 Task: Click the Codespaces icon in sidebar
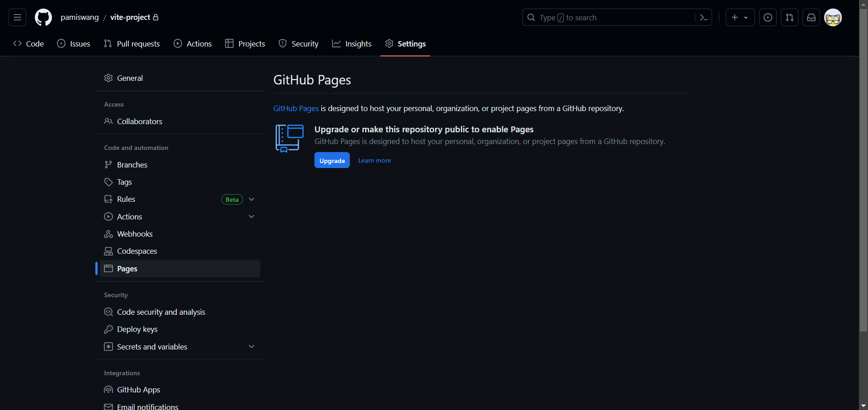coord(108,251)
